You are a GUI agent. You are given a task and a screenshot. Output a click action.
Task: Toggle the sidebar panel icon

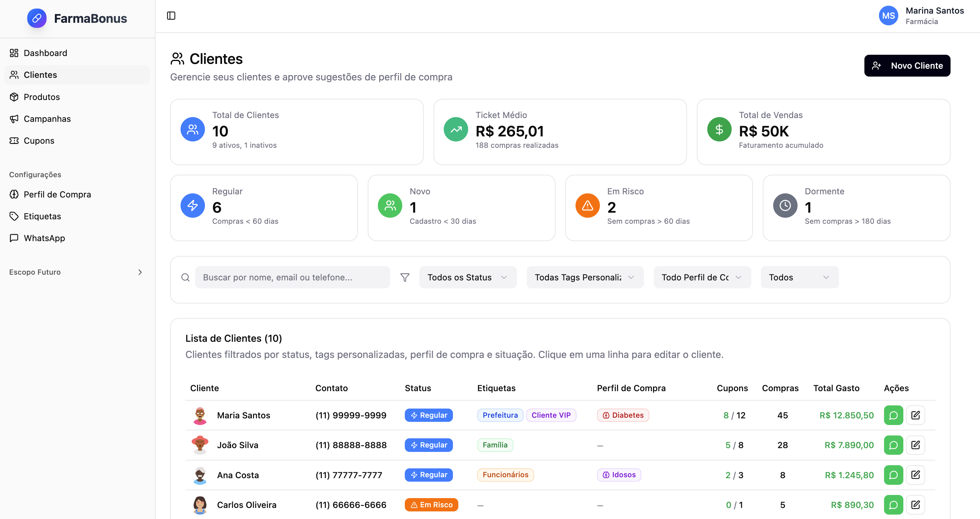pyautogui.click(x=171, y=16)
